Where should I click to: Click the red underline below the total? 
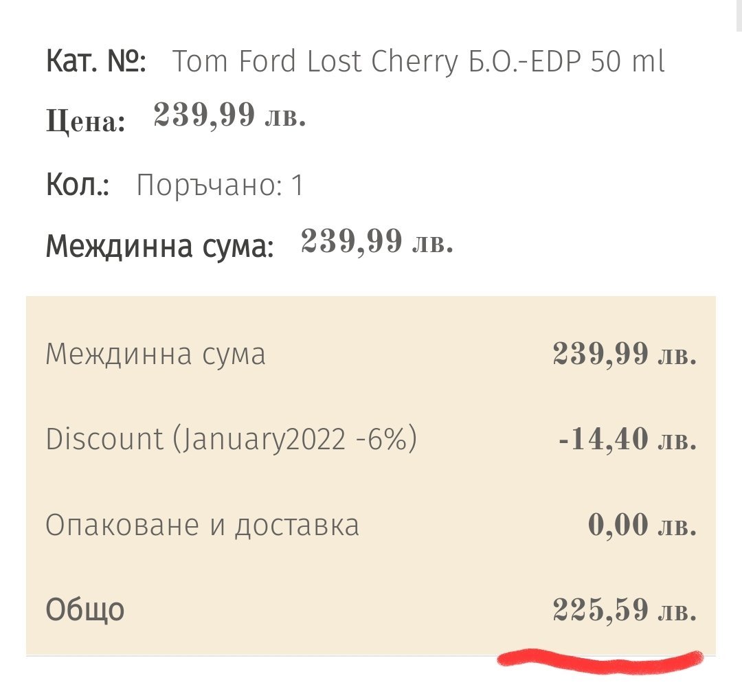click(600, 659)
